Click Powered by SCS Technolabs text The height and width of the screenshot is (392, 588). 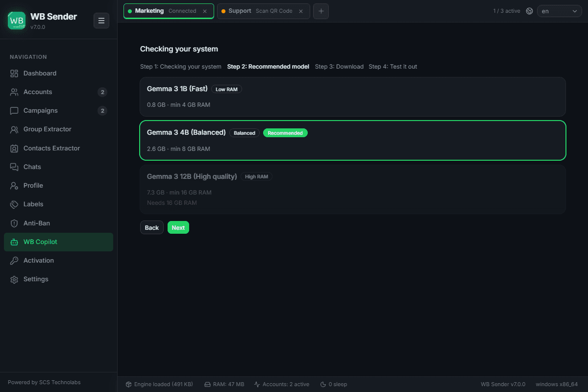pyautogui.click(x=44, y=382)
